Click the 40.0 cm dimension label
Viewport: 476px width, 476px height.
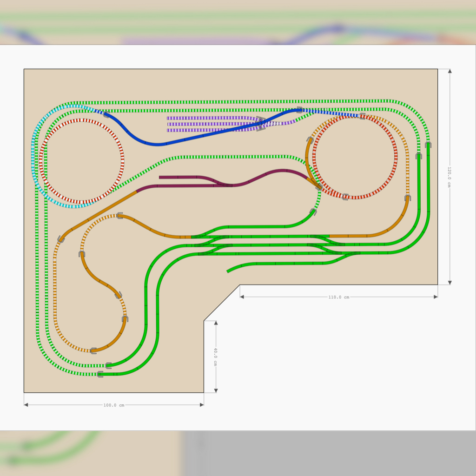click(x=216, y=357)
